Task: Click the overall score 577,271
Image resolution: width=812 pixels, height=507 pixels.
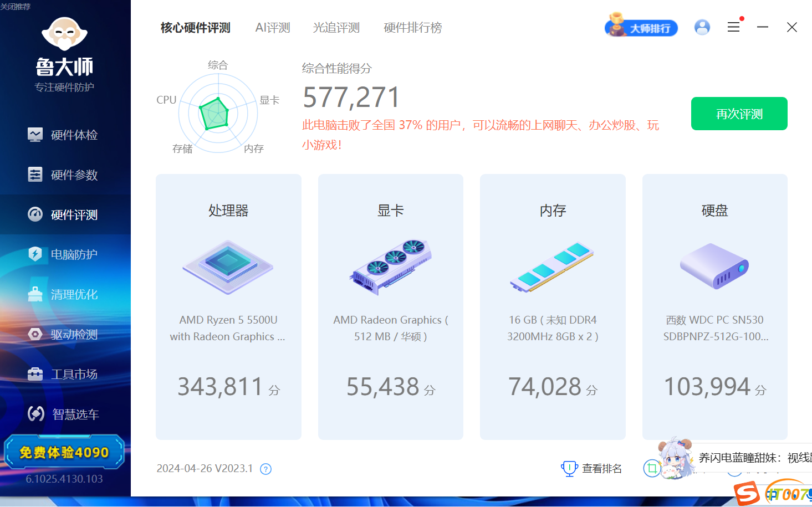Action: [x=351, y=98]
